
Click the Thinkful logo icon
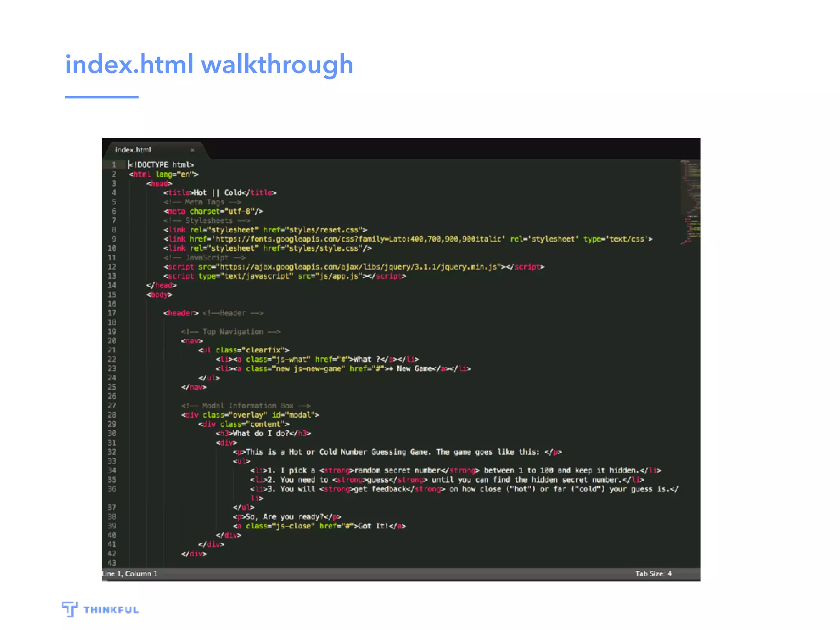tap(70, 609)
